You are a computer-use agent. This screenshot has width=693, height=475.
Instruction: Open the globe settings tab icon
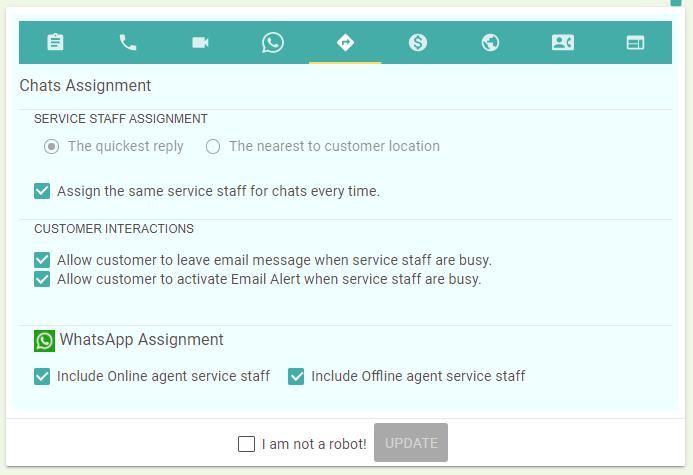490,42
